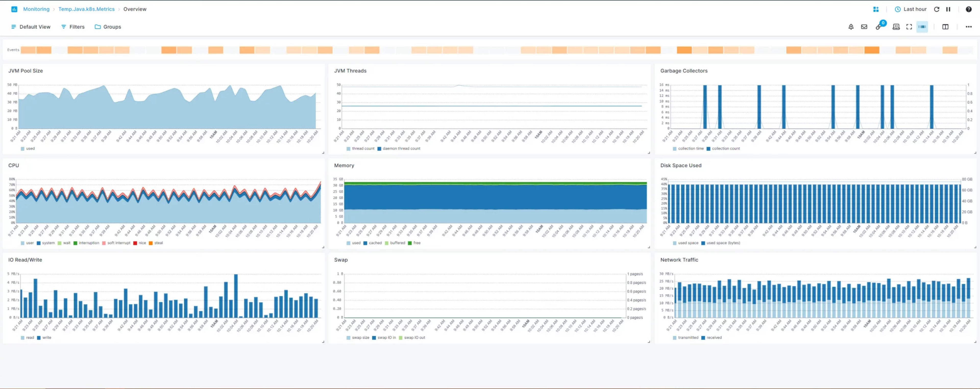Open the more options ellipsis menu
Screen dimensions: 980x389
(x=969, y=27)
